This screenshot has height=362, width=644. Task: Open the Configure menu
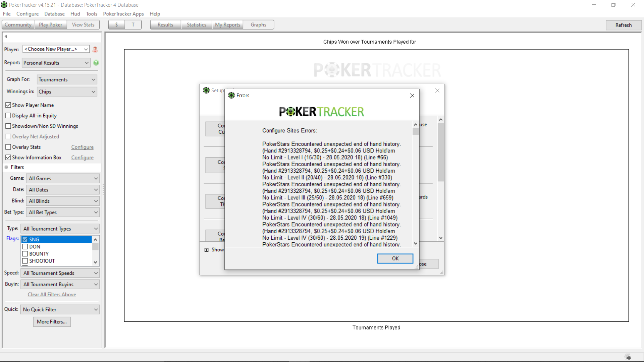28,14
